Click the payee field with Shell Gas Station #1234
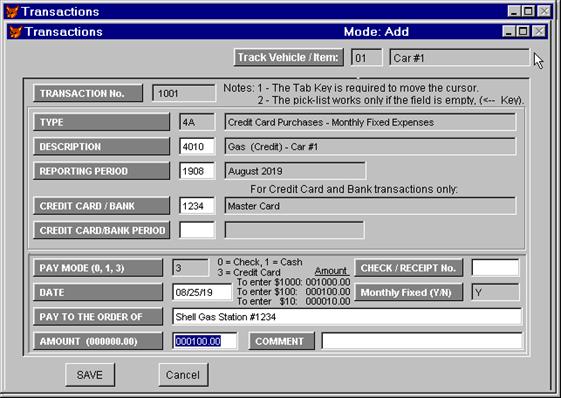The width and height of the screenshot is (561, 398). [347, 317]
